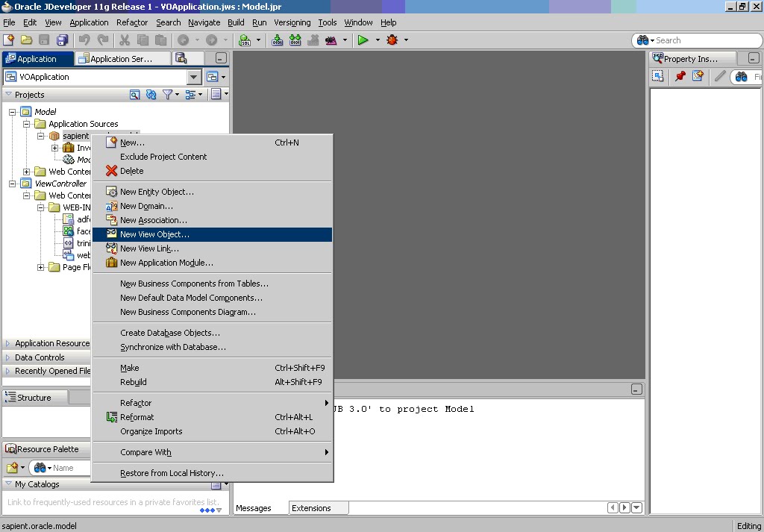Select Restore from Local History
764x532 pixels.
(x=213, y=473)
